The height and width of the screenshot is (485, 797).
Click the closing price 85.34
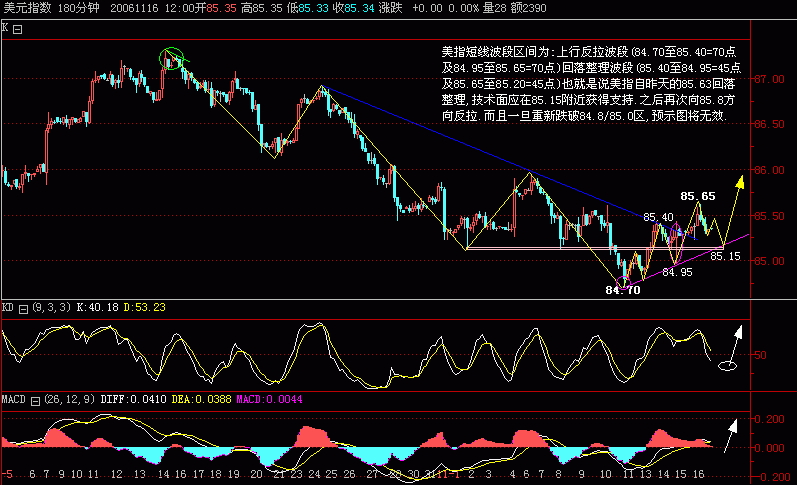359,8
